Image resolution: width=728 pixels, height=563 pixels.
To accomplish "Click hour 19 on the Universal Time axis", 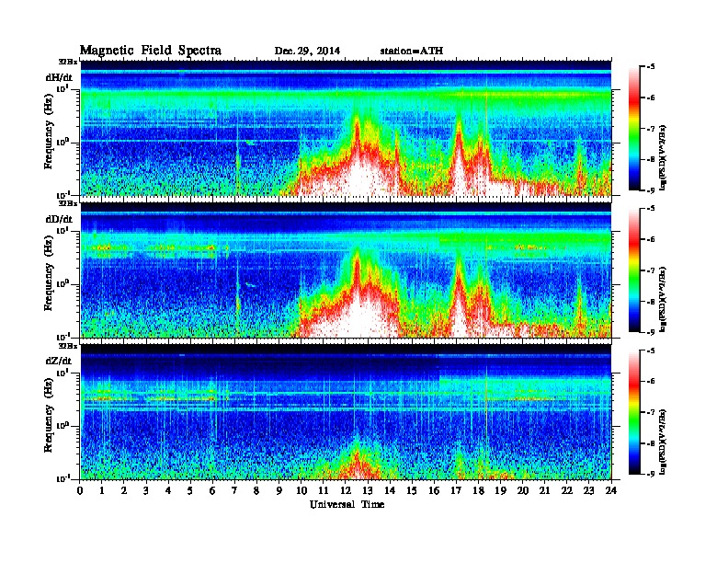I will point(501,490).
